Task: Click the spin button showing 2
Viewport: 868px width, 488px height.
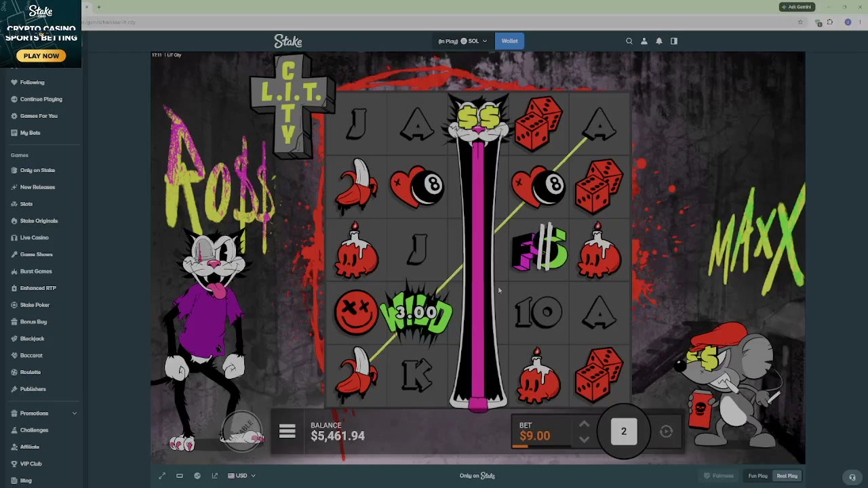Action: [x=624, y=432]
